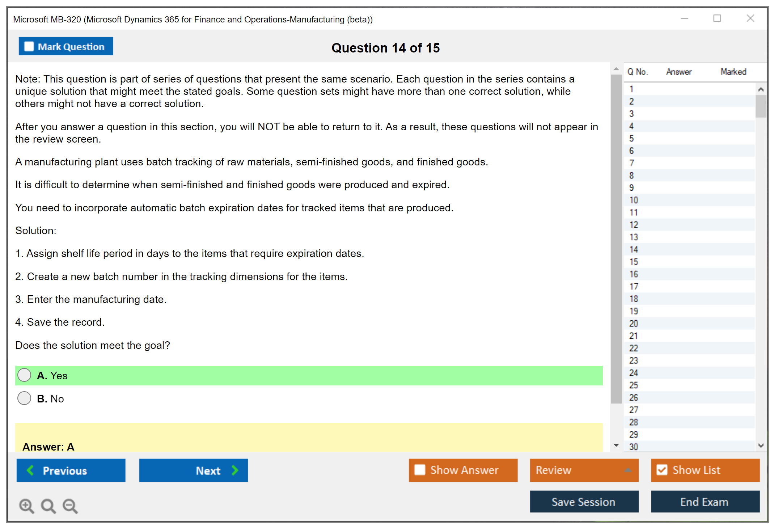This screenshot has height=532, width=778.
Task: Select question 25 in the list
Action: pos(634,385)
